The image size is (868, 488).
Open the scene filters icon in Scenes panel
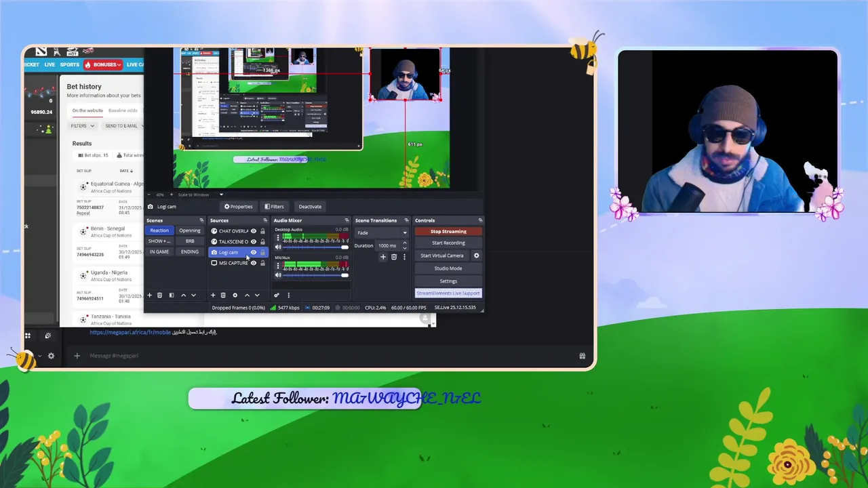[x=172, y=295]
